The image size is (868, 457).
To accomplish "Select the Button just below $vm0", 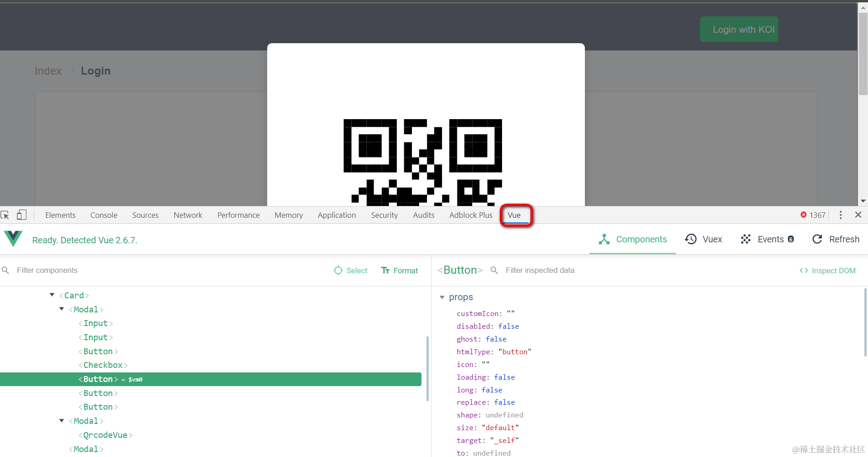I will click(x=98, y=393).
